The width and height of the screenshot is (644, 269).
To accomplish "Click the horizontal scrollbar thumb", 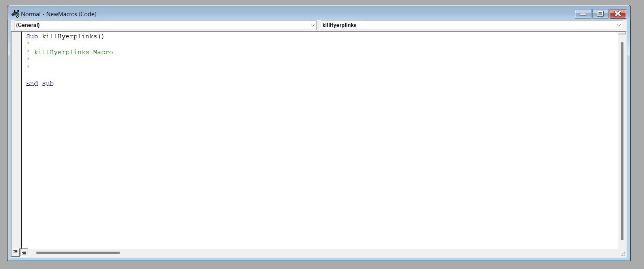I will click(x=78, y=253).
